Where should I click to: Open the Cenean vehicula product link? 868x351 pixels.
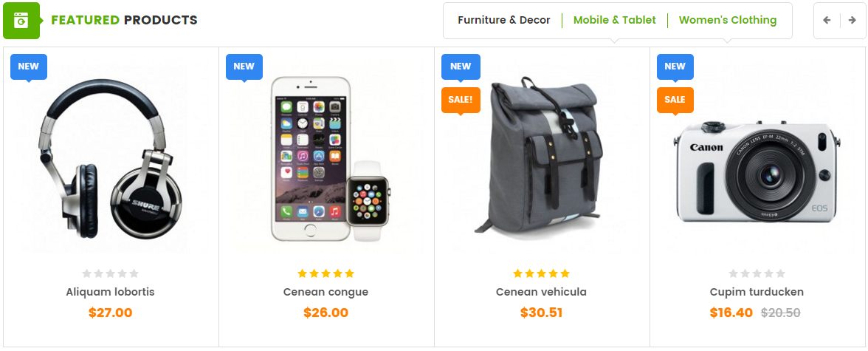541,292
